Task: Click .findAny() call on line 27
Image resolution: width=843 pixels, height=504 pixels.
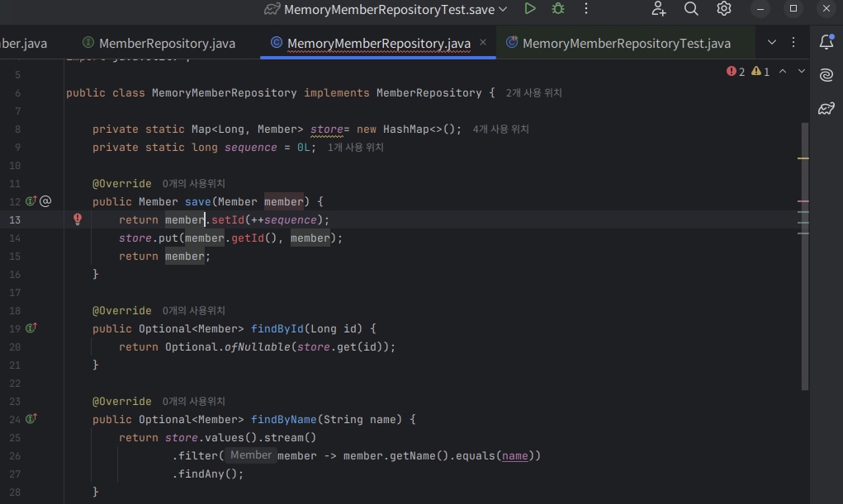Action: 207,474
